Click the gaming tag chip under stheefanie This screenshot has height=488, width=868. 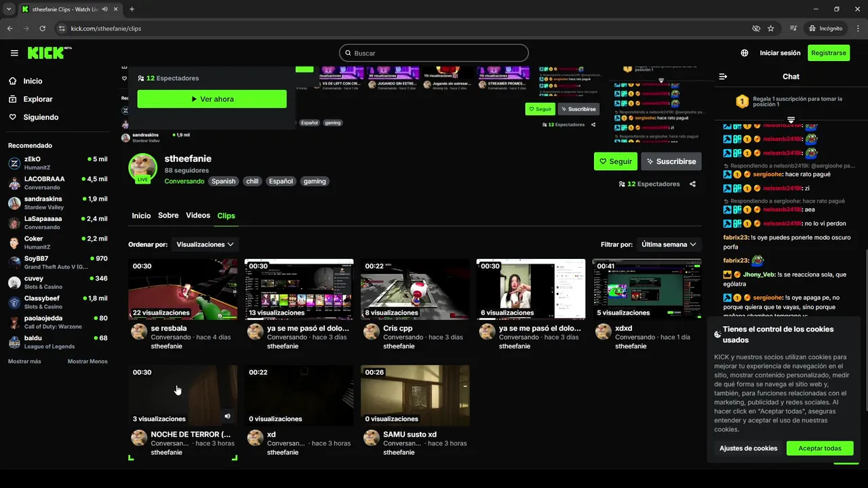[315, 181]
